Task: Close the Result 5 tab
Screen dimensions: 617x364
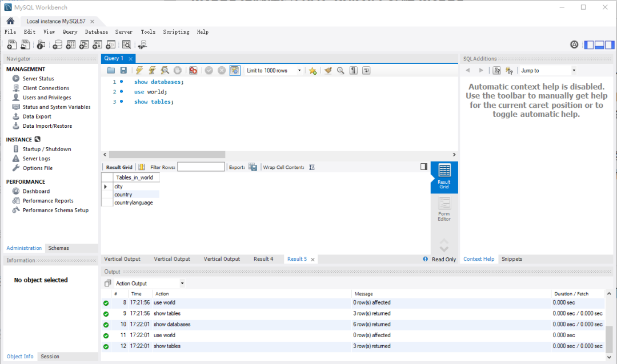Action: [313, 260]
